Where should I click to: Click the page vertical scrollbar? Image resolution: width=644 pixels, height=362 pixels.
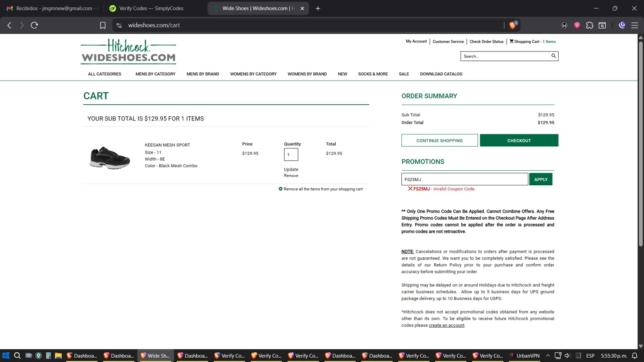(x=641, y=144)
